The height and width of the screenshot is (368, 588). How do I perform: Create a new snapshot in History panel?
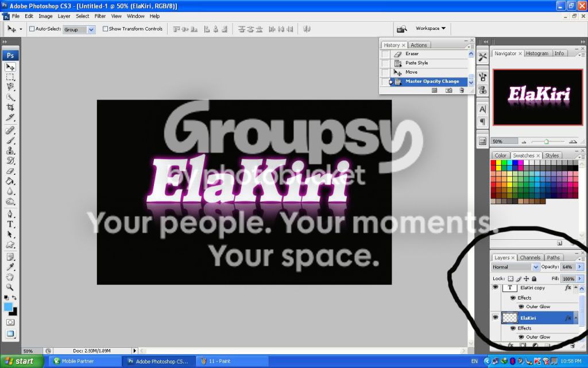(448, 90)
